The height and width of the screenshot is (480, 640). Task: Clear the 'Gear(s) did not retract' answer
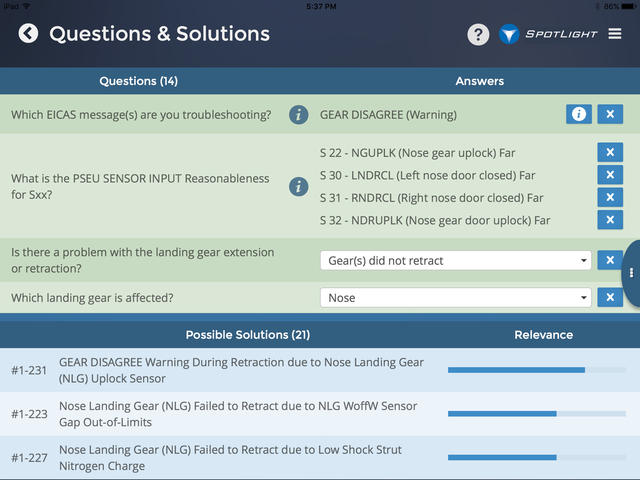click(610, 260)
